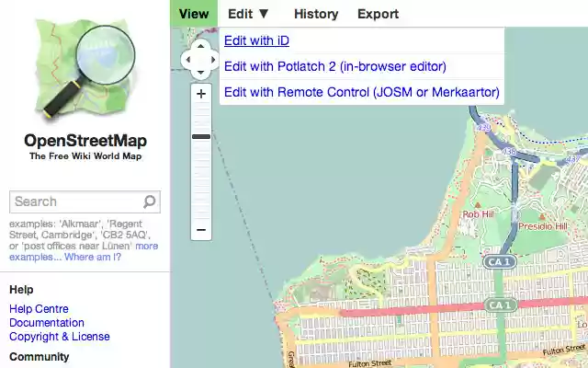Open the Export tab
The width and height of the screenshot is (588, 368).
pyautogui.click(x=378, y=14)
